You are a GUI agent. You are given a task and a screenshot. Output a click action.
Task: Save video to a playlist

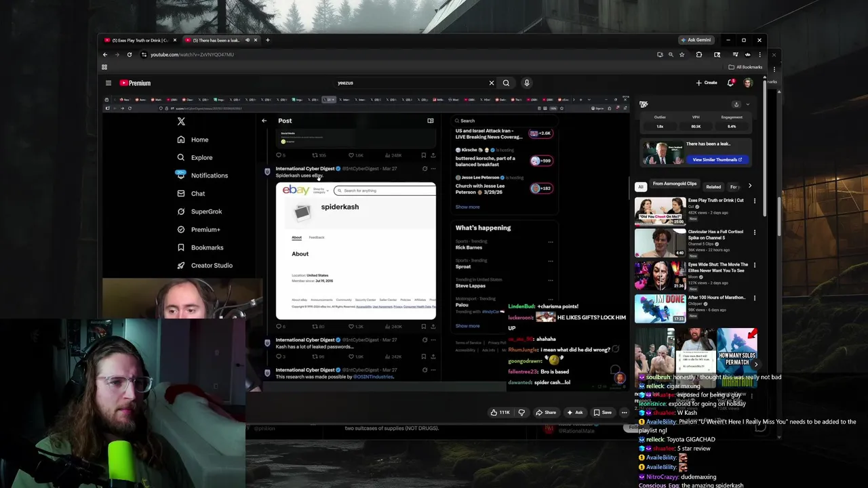coord(603,412)
